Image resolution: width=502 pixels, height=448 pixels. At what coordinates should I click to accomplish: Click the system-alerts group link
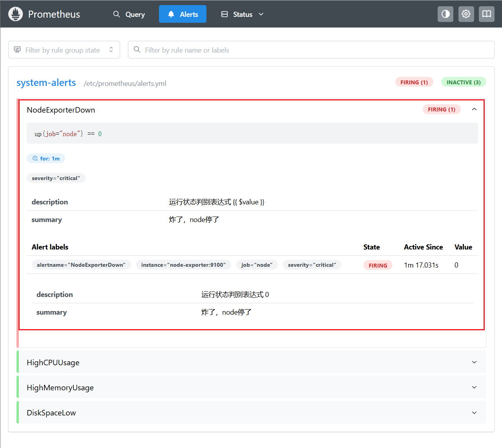(x=46, y=83)
